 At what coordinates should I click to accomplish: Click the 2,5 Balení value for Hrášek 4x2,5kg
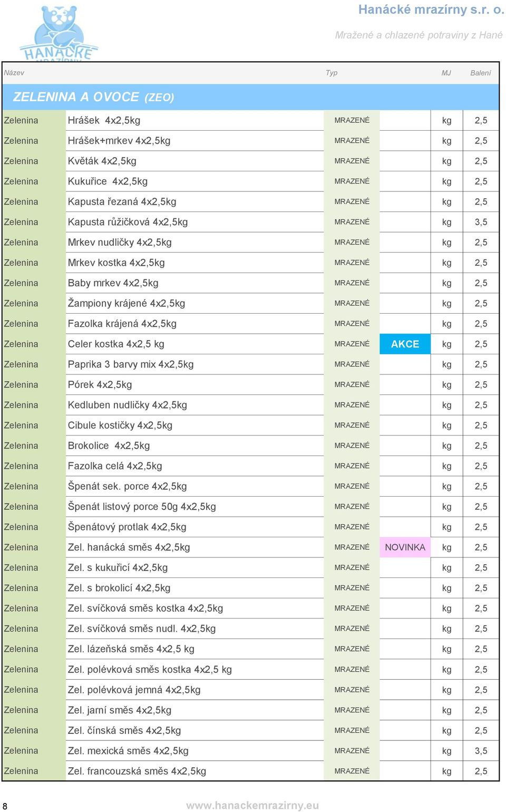481,120
